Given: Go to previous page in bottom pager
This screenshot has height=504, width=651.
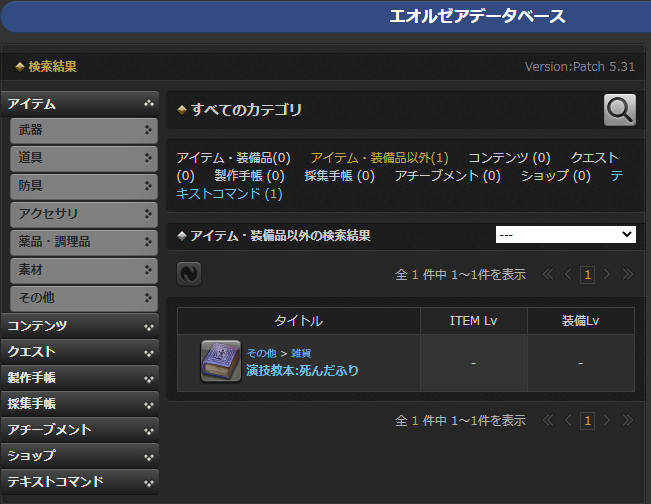Looking at the screenshot, I should [568, 421].
